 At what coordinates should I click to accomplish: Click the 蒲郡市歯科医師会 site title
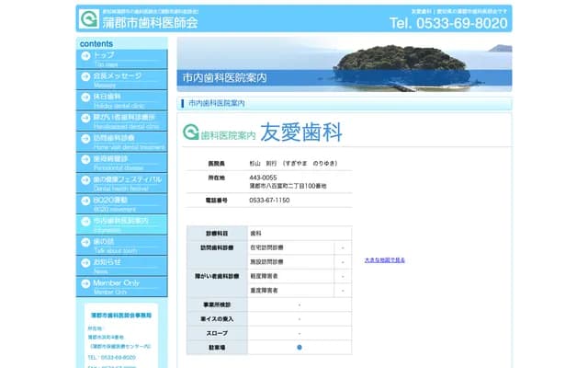[152, 22]
